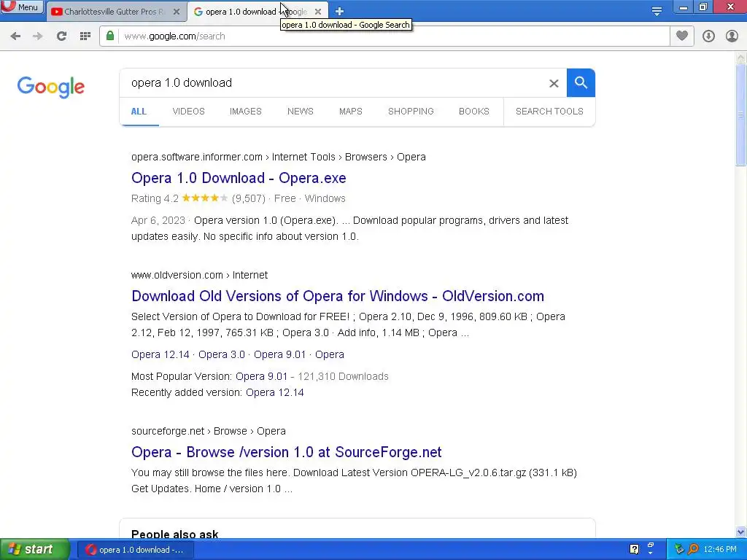Click the www.oldversion.com › Internet breadcrumb
The width and height of the screenshot is (747, 560).
click(x=199, y=275)
